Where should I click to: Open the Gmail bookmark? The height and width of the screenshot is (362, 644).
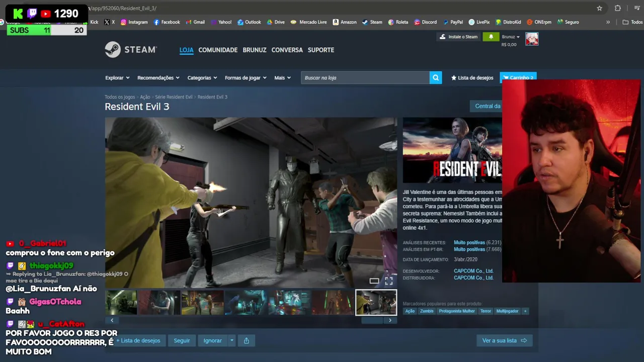tap(195, 22)
